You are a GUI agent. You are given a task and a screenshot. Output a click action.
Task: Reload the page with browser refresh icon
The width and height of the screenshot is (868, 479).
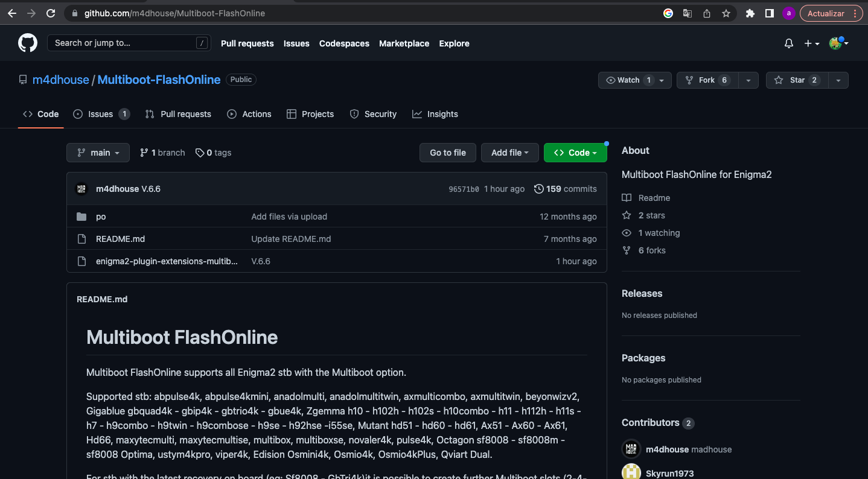pyautogui.click(x=51, y=13)
